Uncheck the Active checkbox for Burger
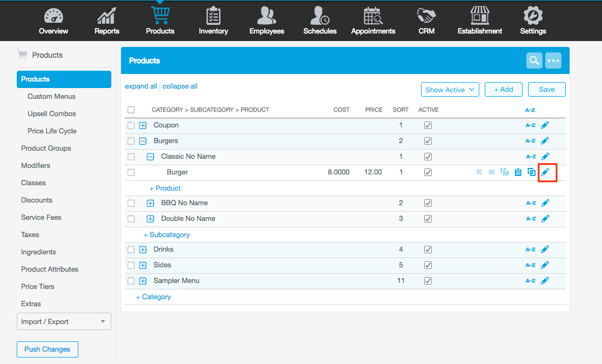This screenshot has width=602, height=364. coord(428,172)
